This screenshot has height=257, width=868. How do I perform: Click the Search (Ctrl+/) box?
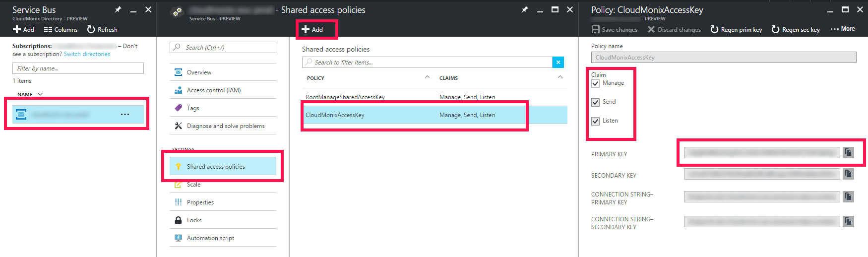coord(223,47)
